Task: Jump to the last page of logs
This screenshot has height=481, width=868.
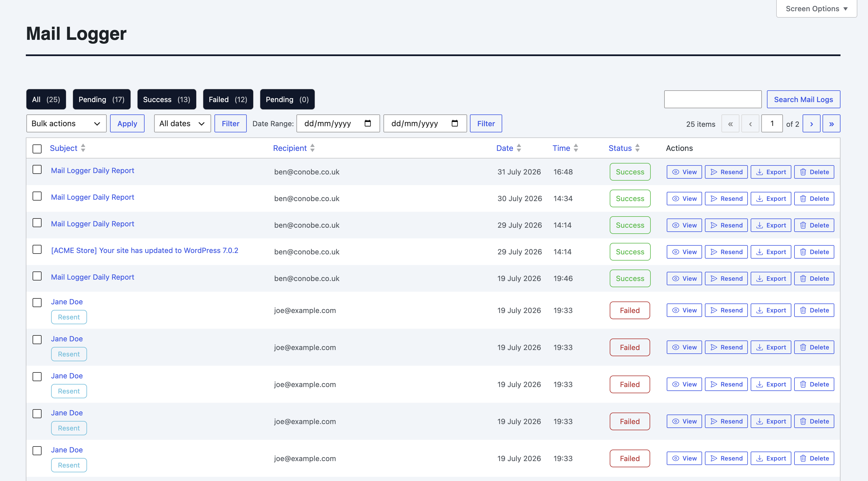Action: 831,123
